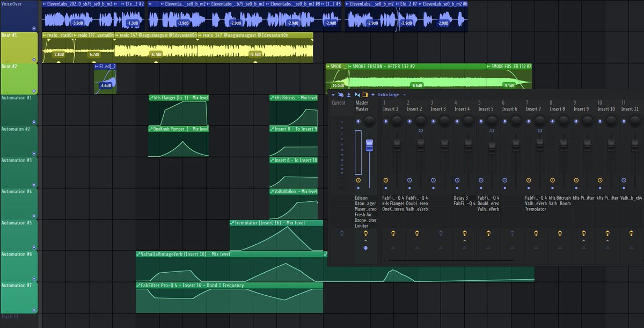Click the -4.6dB gain label on Beat #2 clip
The width and height of the screenshot is (644, 328).
(x=106, y=85)
